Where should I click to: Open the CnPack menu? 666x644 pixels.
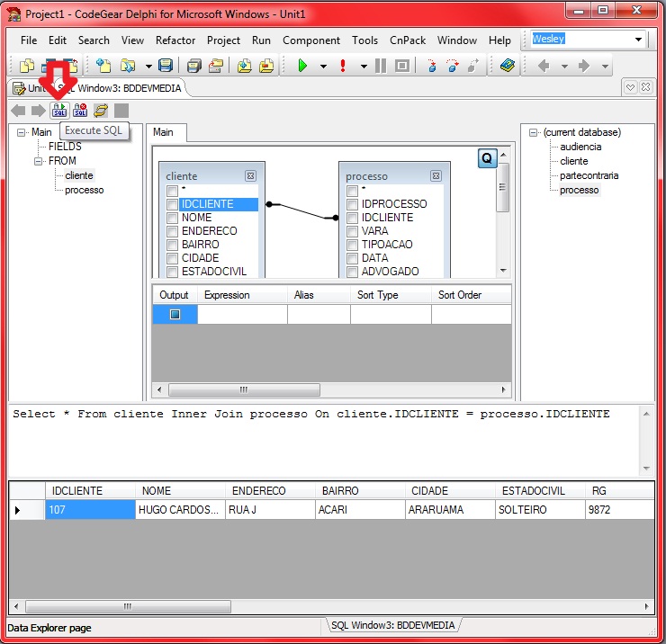(406, 40)
